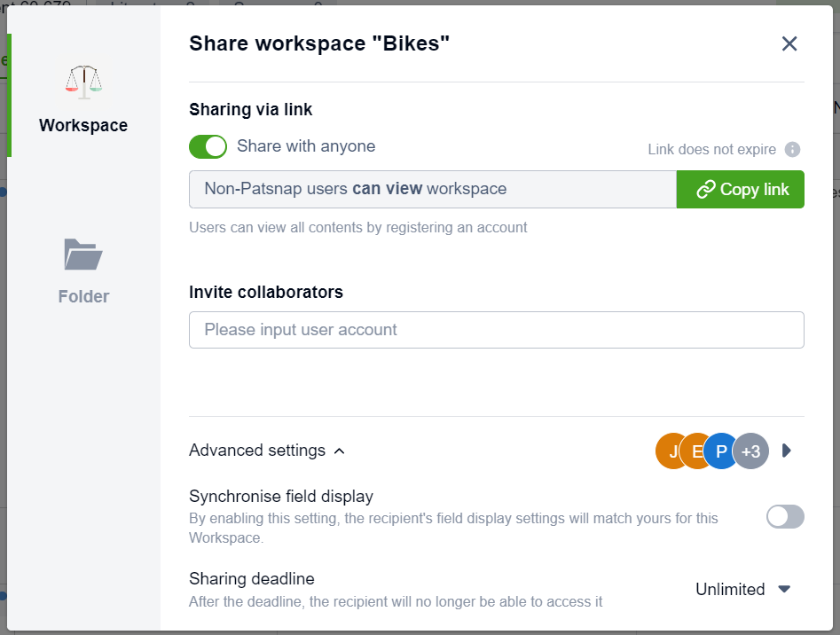This screenshot has width=840, height=635.
Task: Click the info icon beside 'Link does not expire'
Action: tap(794, 149)
